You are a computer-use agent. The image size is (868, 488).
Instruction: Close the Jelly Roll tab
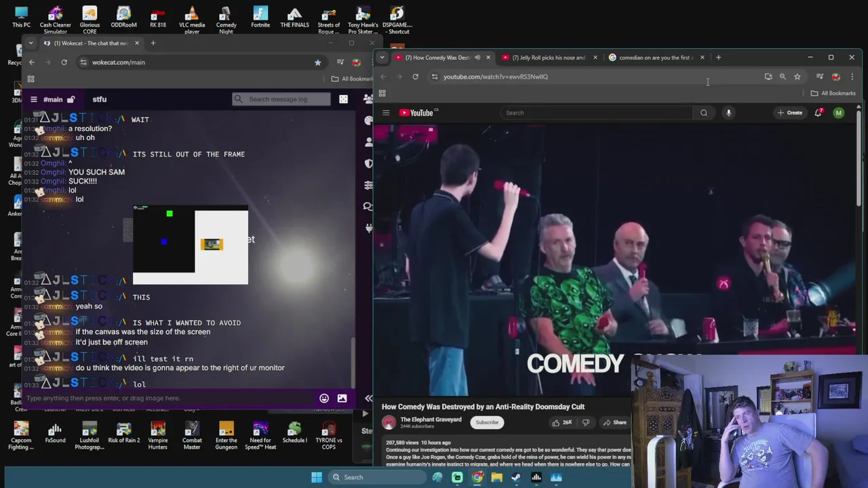pyautogui.click(x=595, y=58)
